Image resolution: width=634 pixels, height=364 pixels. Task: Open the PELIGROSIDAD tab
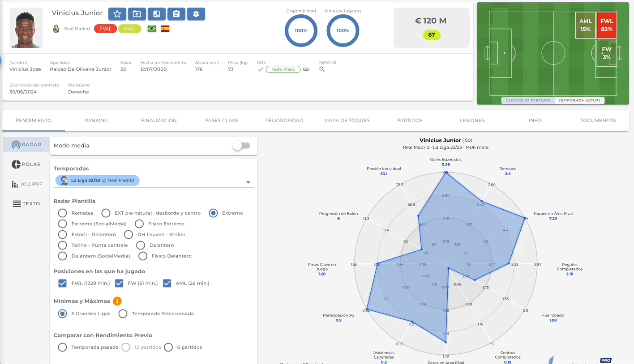[284, 121]
